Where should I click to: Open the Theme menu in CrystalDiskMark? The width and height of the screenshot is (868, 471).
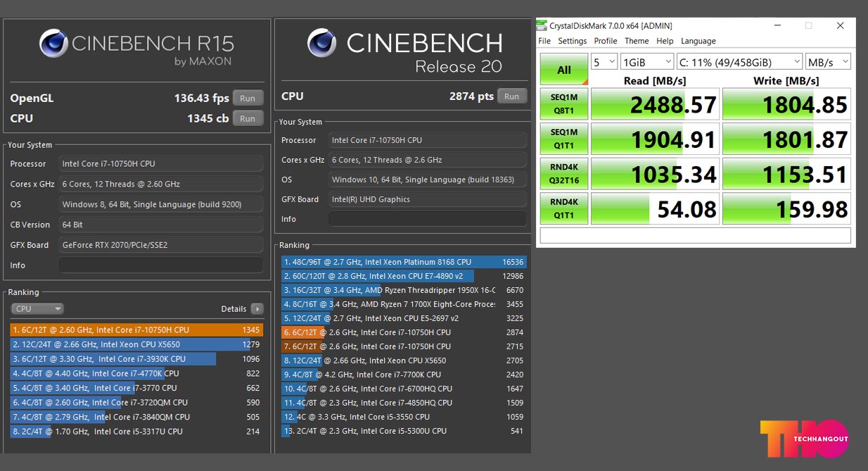tap(637, 41)
